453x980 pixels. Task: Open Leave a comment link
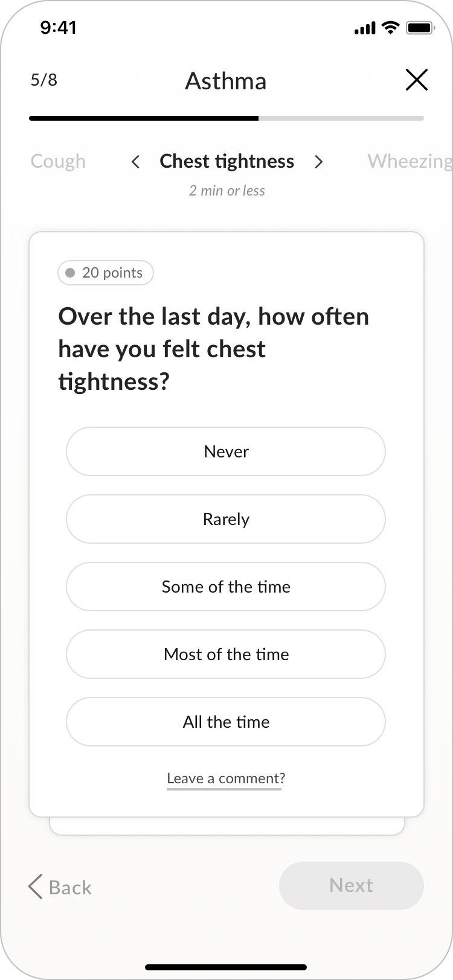pyautogui.click(x=224, y=778)
